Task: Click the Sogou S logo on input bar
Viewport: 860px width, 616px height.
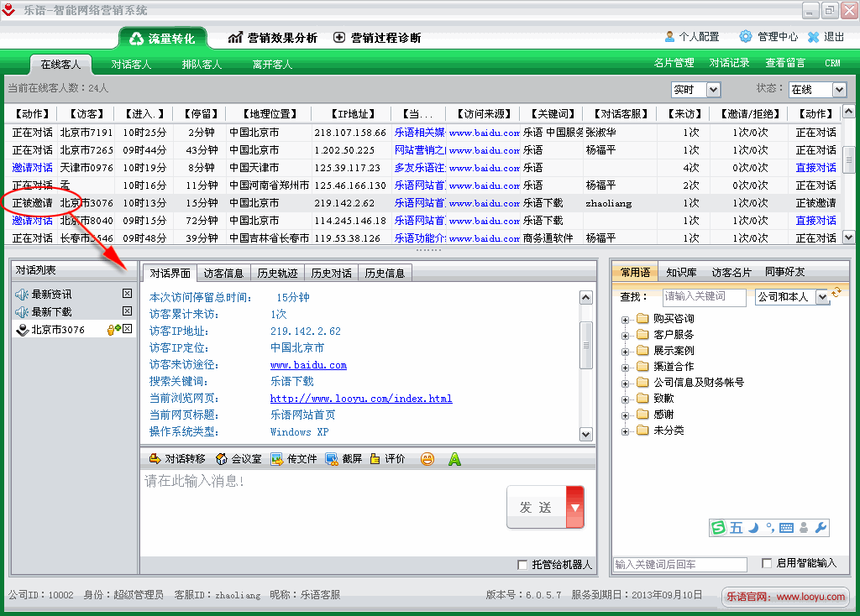Action: click(x=718, y=527)
